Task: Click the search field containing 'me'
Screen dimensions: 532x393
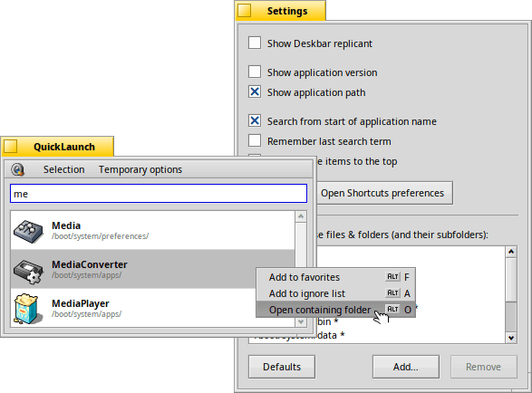Action: pyautogui.click(x=159, y=194)
